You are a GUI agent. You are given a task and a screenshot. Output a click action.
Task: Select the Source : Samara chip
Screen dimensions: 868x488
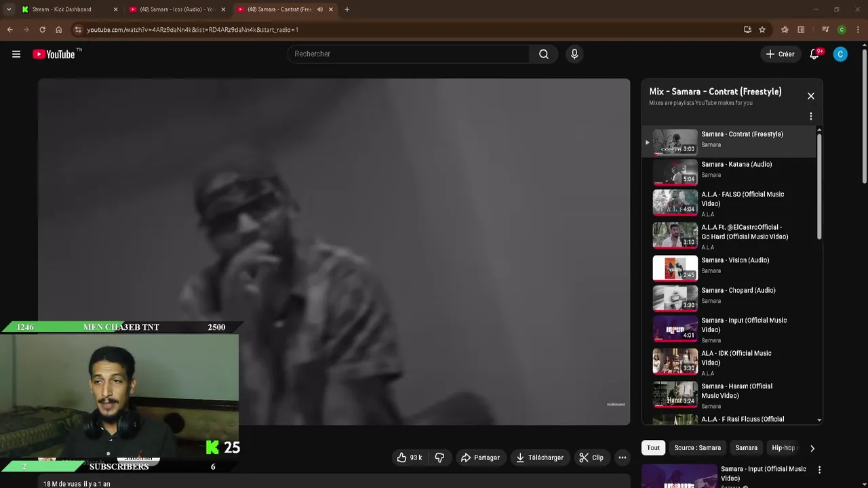pos(697,448)
